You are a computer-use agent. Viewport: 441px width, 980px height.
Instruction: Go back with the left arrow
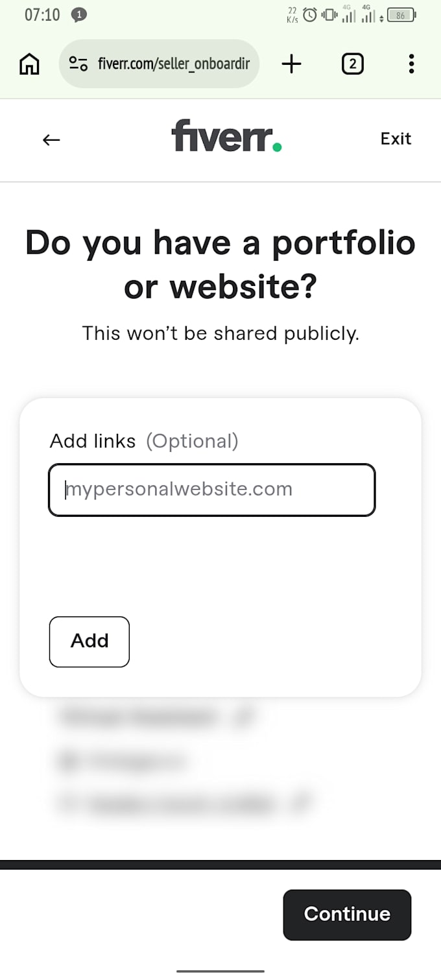51,139
